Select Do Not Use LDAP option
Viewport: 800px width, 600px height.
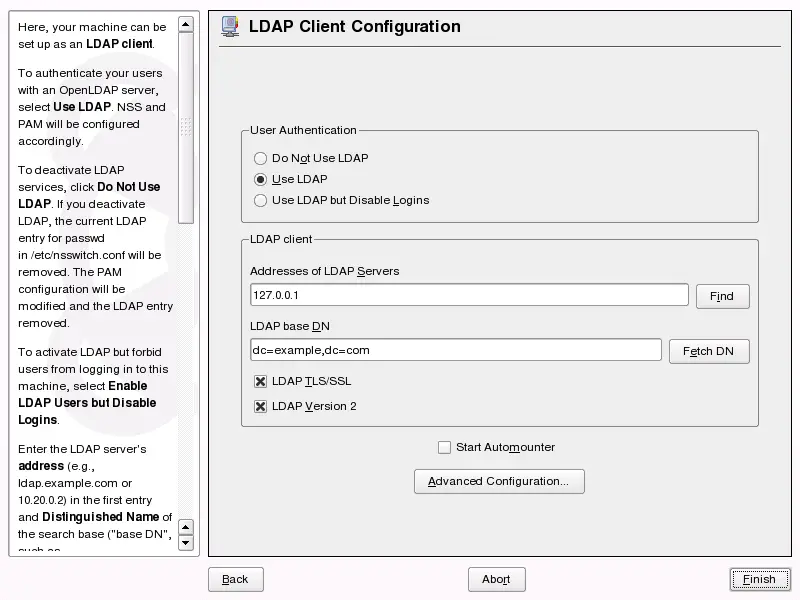pyautogui.click(x=260, y=158)
